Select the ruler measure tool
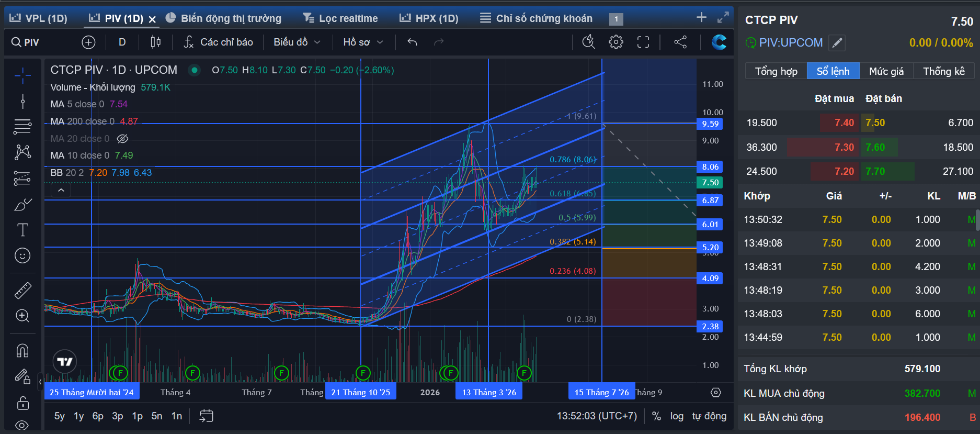 [22, 290]
